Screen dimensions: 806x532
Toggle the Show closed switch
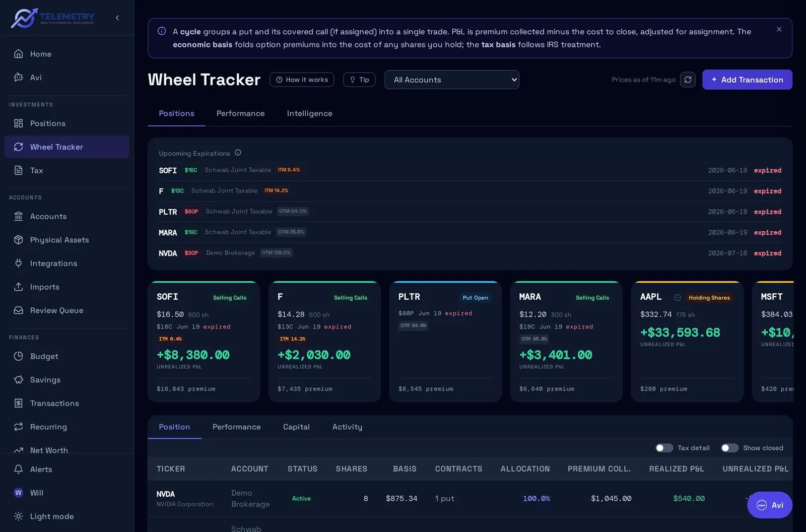[x=729, y=448]
